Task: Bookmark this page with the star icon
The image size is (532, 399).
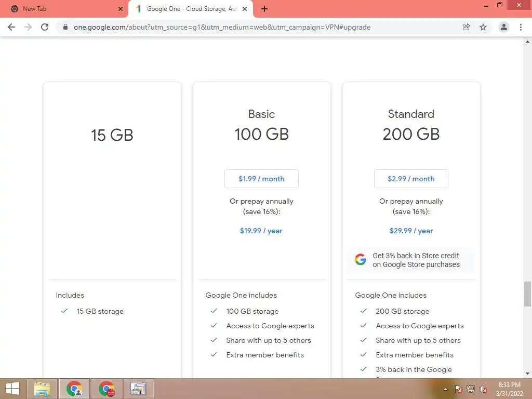Action: 483,27
